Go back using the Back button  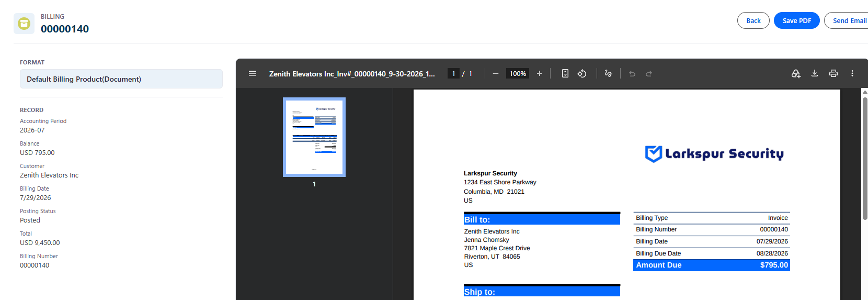pos(753,20)
